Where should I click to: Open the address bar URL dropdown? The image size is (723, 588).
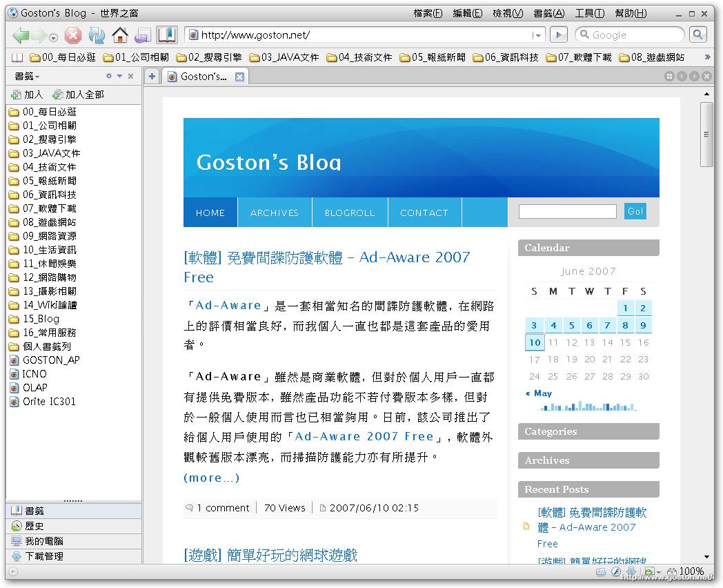click(x=537, y=35)
